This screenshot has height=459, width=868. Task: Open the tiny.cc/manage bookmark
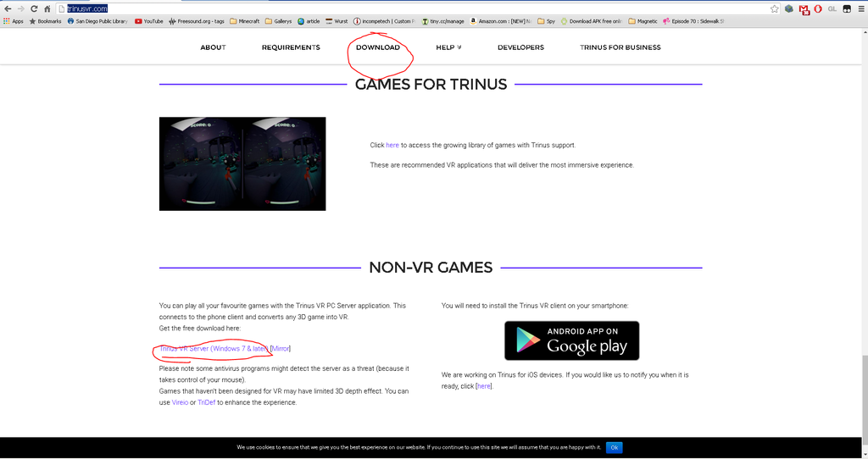click(442, 21)
